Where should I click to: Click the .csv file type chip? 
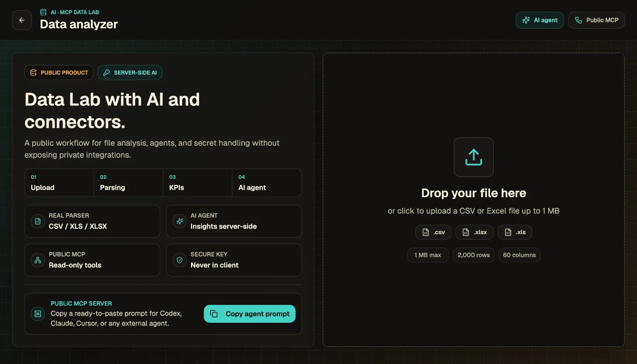[x=433, y=232]
